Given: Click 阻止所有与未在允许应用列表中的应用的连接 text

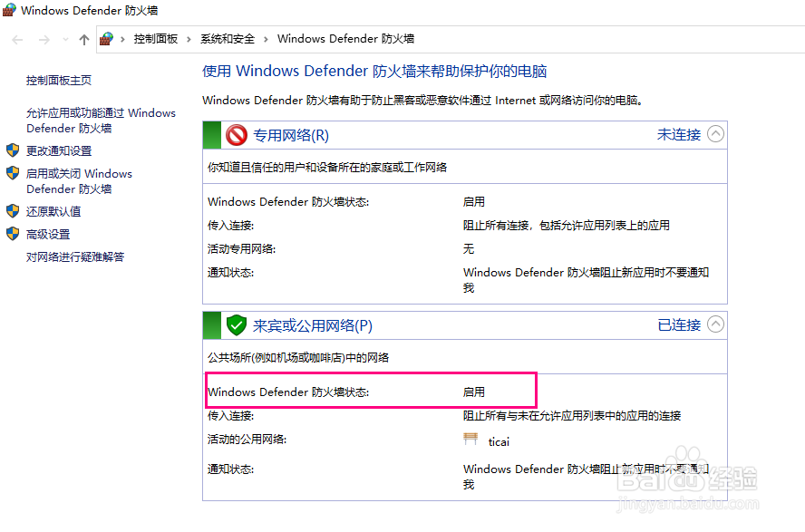Looking at the screenshot, I should pos(572,416).
